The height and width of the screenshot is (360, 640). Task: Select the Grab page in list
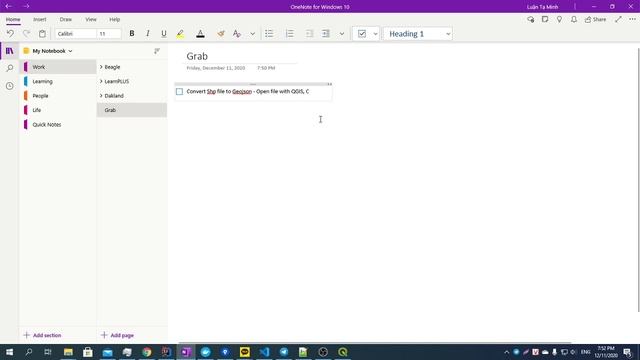[132, 110]
